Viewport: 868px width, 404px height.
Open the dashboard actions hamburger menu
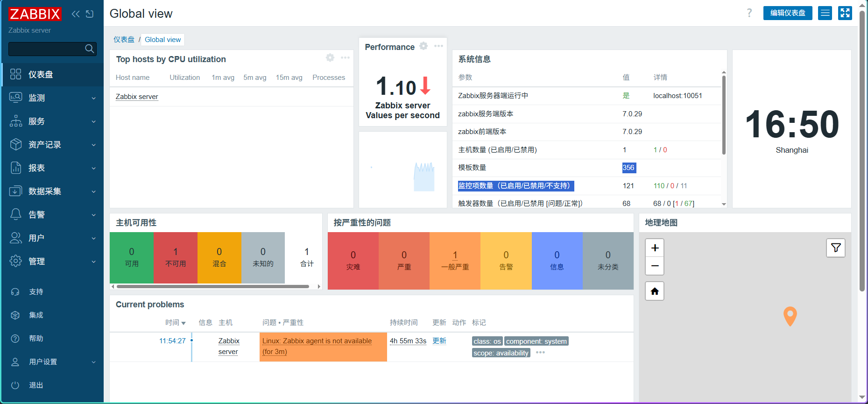pyautogui.click(x=826, y=13)
